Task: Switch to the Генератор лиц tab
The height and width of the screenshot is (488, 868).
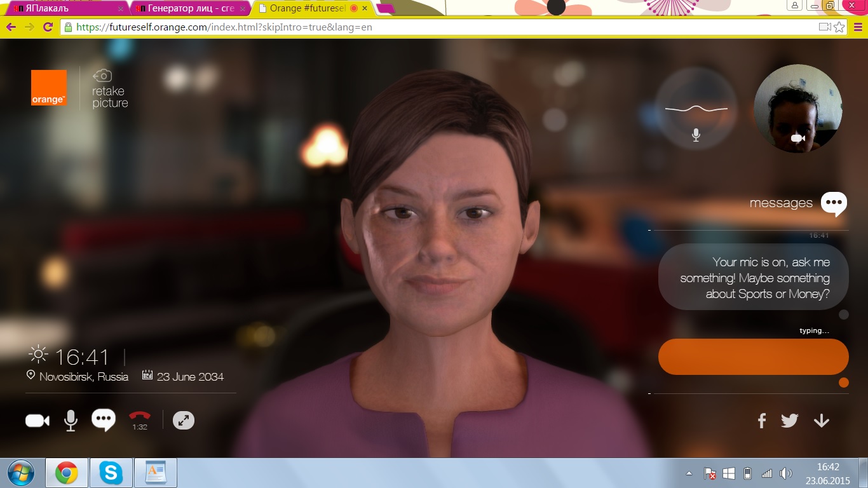Action: point(191,8)
